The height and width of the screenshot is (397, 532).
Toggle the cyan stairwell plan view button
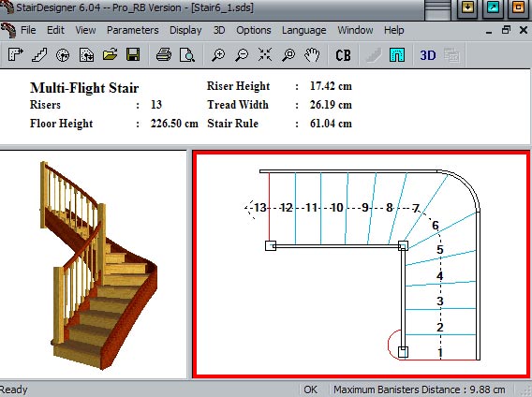pos(397,54)
